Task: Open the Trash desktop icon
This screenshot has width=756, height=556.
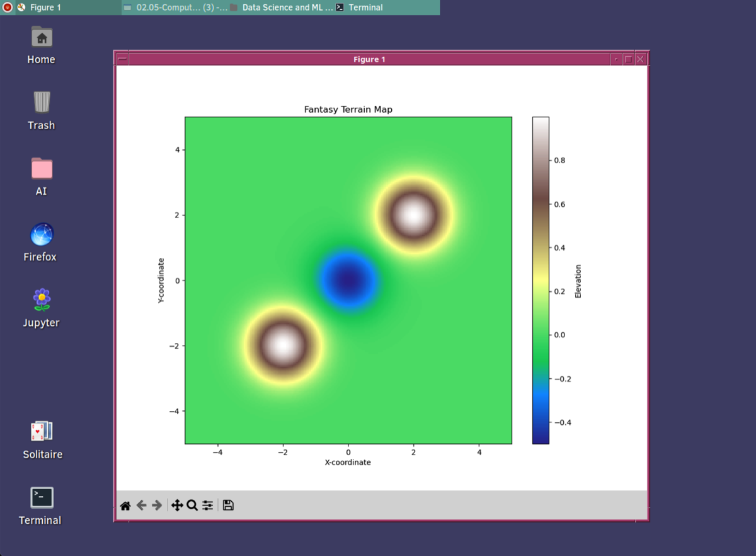Action: point(42,103)
